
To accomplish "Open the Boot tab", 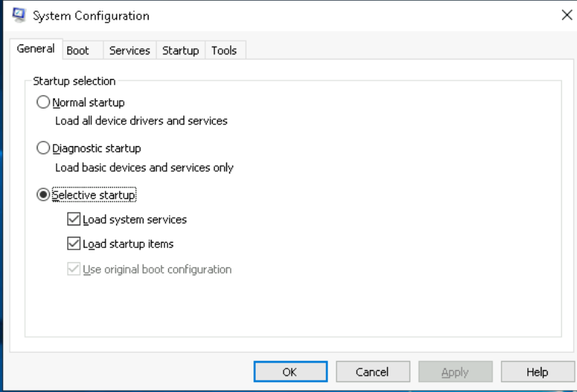I will [x=78, y=51].
